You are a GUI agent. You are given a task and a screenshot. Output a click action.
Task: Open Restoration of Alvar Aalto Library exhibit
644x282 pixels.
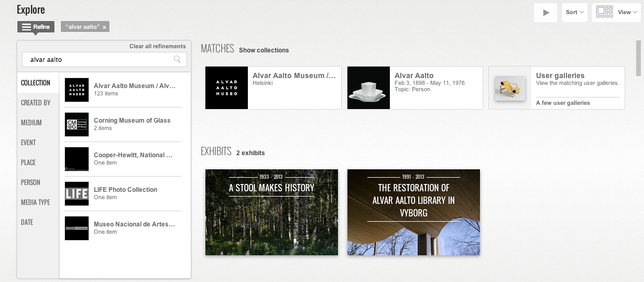coord(413,212)
